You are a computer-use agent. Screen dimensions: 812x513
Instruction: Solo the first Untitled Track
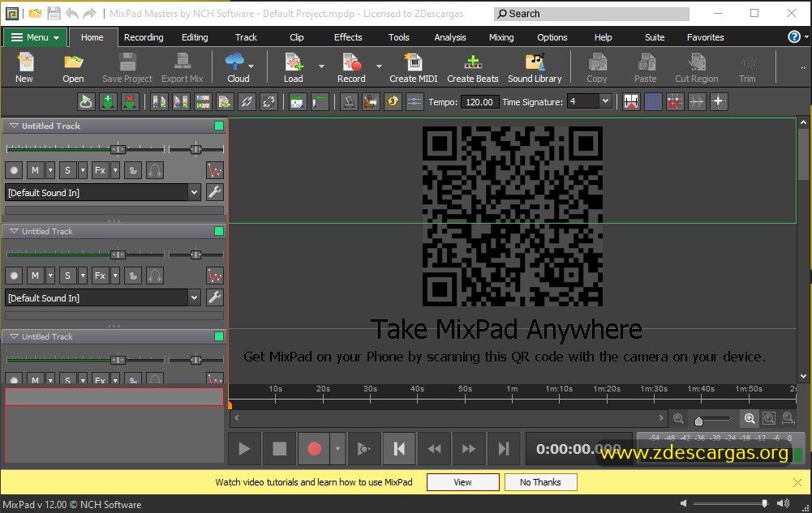tap(67, 170)
